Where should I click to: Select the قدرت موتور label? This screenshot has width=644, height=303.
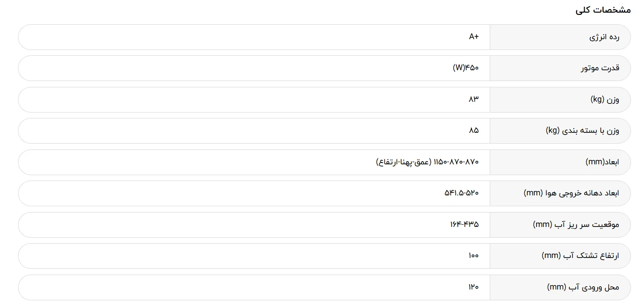[600, 68]
